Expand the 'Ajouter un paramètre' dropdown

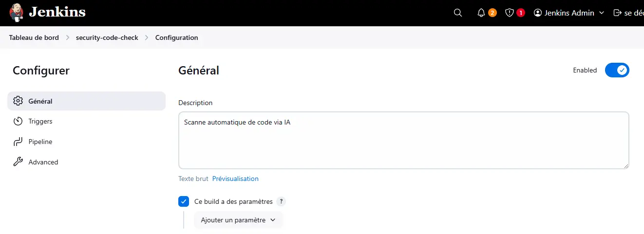238,220
